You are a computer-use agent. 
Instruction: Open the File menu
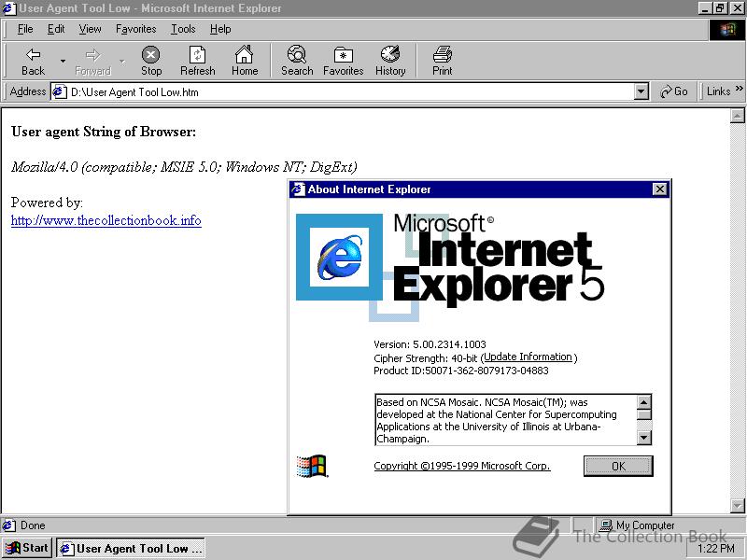[x=25, y=29]
